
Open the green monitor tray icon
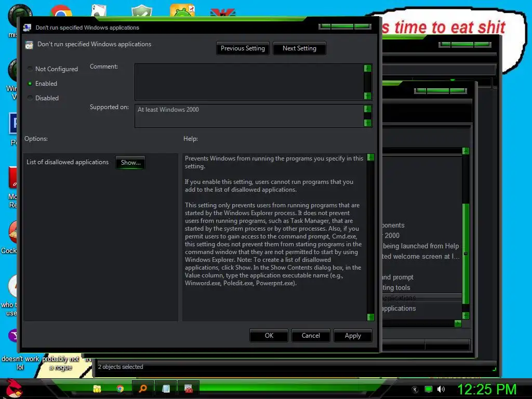[429, 390]
